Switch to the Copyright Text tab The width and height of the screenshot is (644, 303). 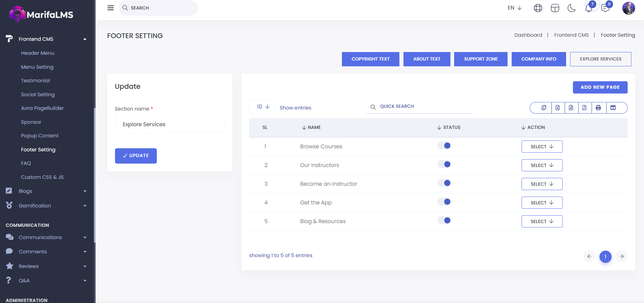tap(370, 59)
